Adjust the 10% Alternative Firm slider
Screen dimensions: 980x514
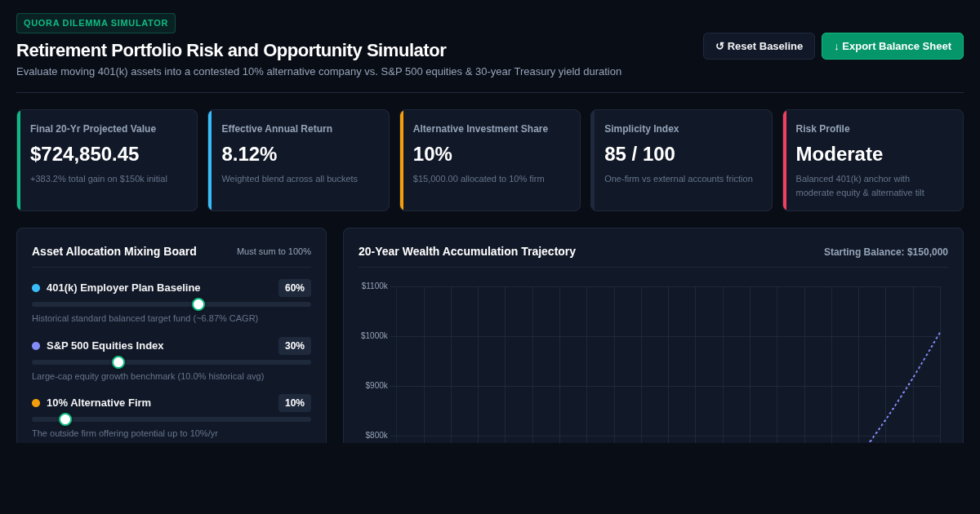[x=171, y=419]
